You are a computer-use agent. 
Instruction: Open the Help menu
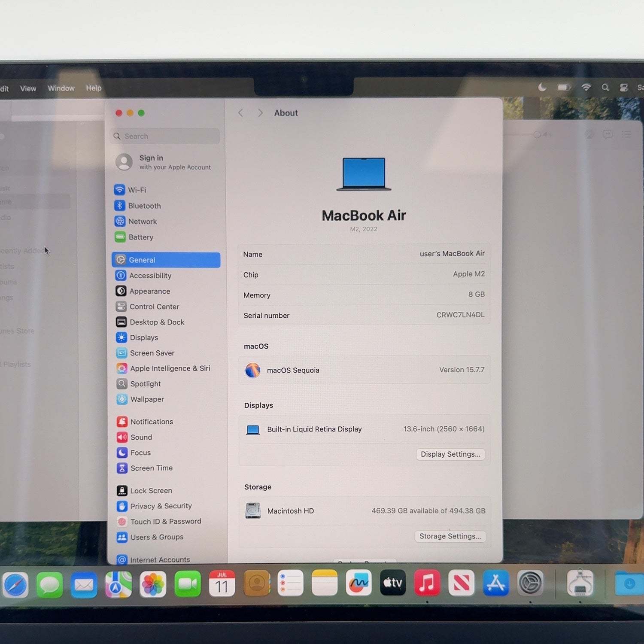94,88
